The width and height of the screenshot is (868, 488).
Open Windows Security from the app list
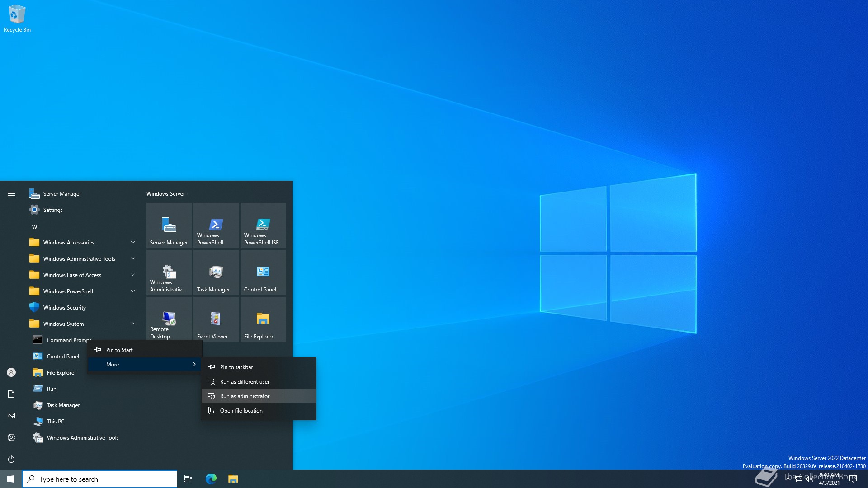click(65, 308)
